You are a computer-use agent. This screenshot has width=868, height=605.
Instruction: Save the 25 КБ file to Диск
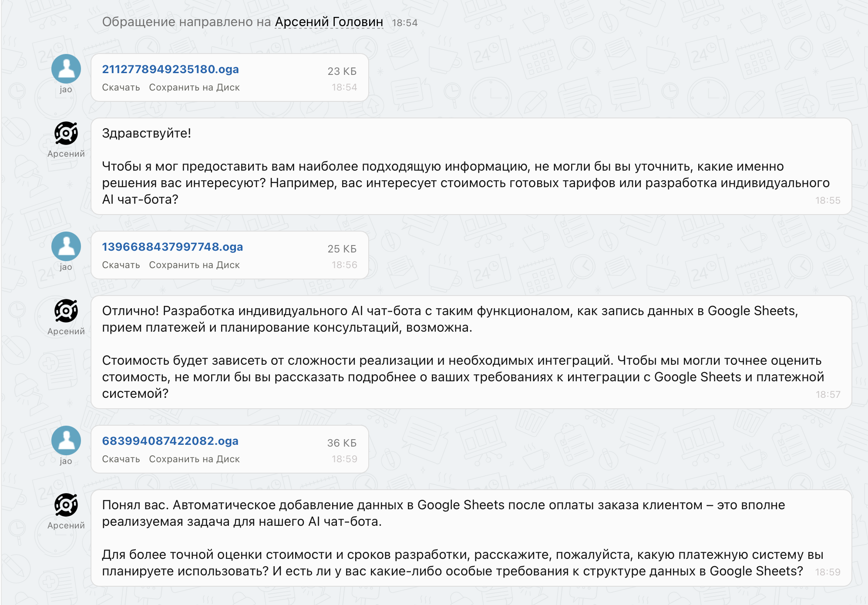[194, 265]
